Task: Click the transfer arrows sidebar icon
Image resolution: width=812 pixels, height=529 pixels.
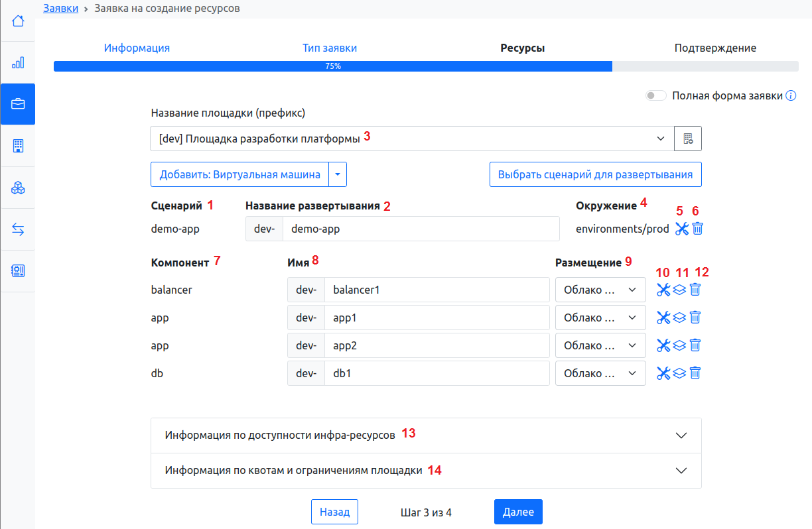Action: tap(18, 229)
